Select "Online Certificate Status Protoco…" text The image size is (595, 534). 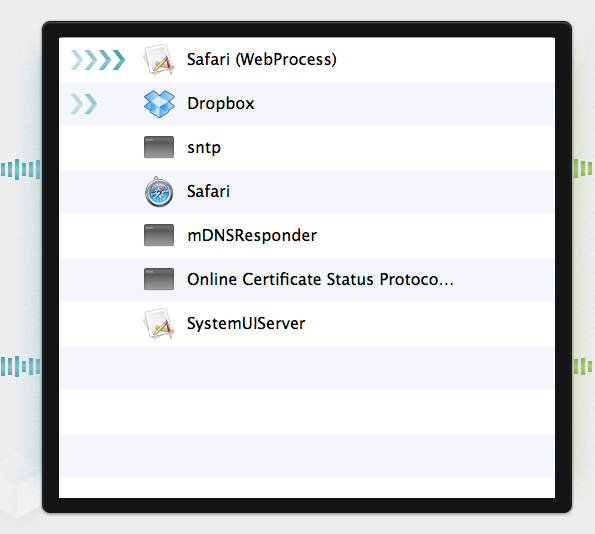(320, 279)
